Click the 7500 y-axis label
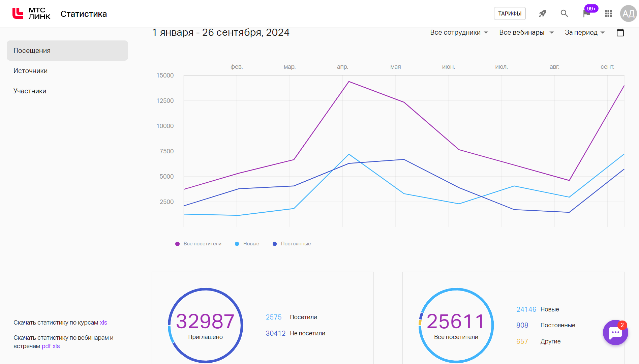Image resolution: width=639 pixels, height=364 pixels. tap(166, 151)
